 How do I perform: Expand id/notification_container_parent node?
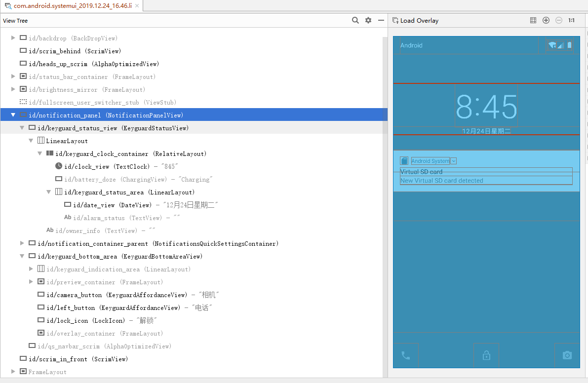[22, 243]
